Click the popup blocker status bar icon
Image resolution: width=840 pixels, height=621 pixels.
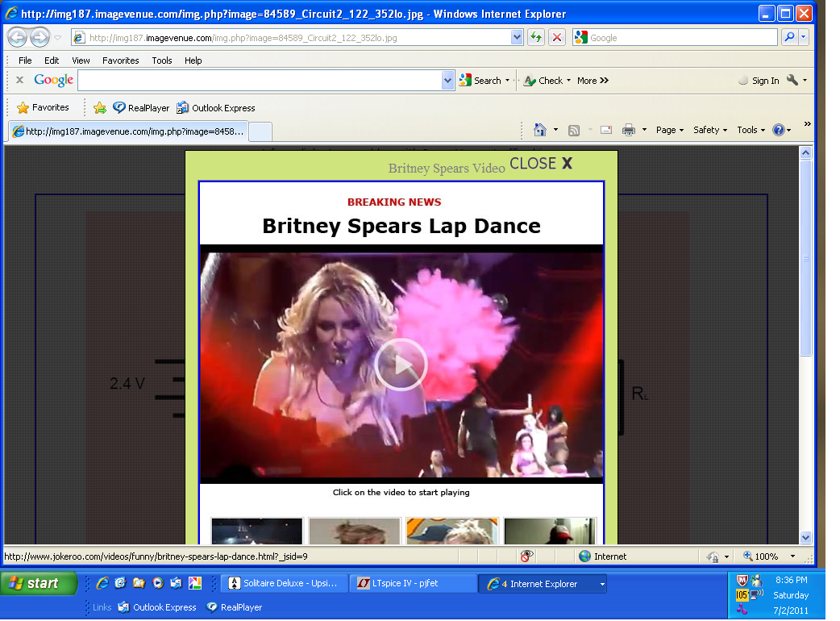[x=526, y=556]
